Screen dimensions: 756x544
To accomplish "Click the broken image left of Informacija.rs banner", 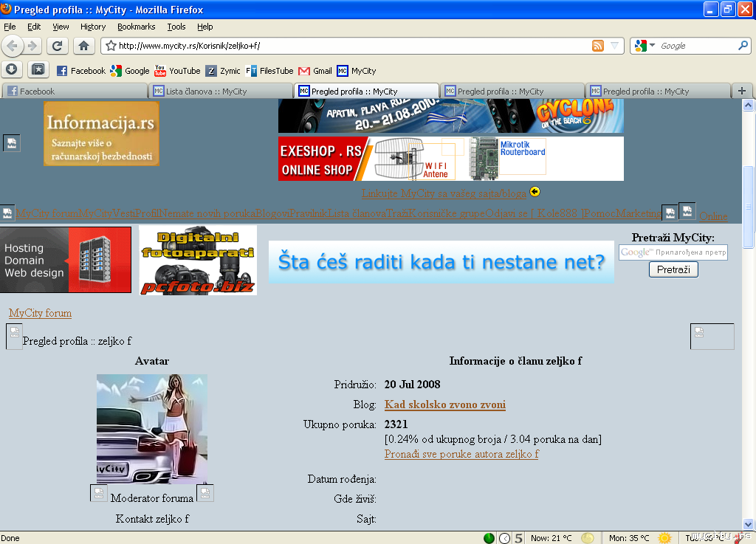I will pos(12,143).
